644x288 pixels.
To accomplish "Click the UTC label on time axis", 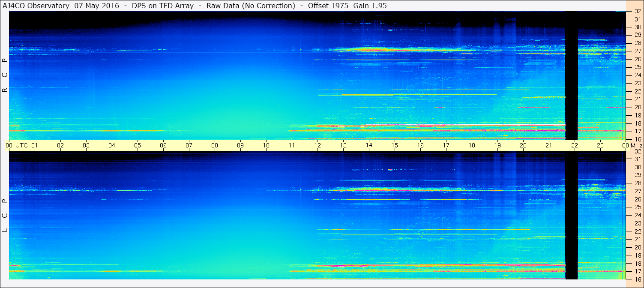I will (21, 145).
